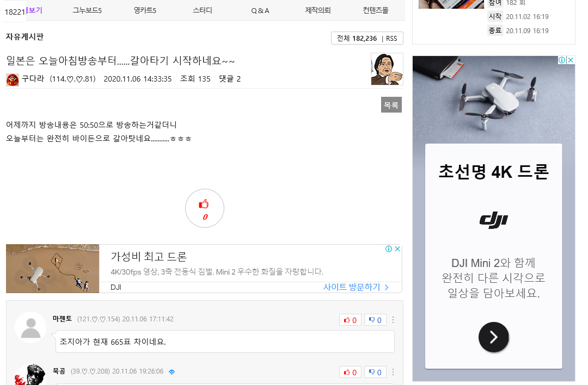The height and width of the screenshot is (385, 588).
Task: Click the thumbs-up recommend circle
Action: coord(205,208)
